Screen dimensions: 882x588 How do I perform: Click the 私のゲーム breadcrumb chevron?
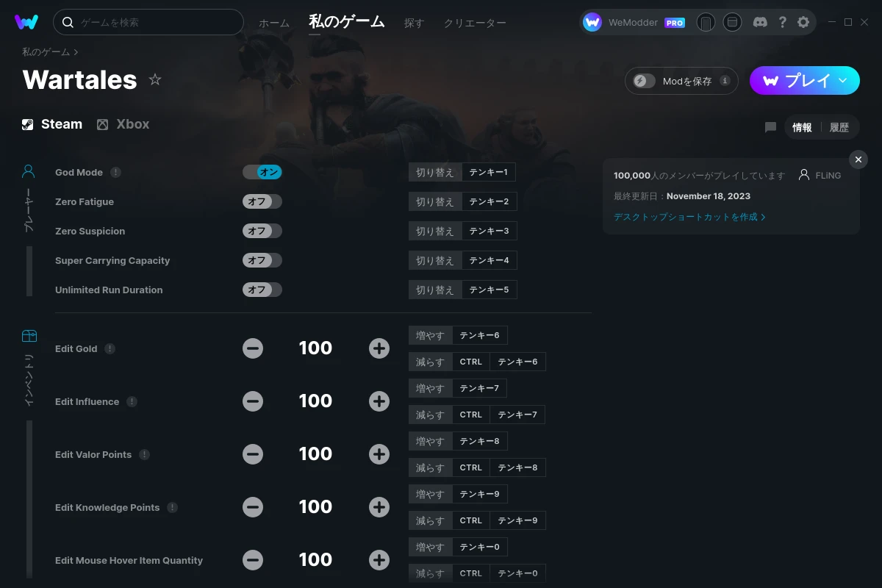click(76, 52)
